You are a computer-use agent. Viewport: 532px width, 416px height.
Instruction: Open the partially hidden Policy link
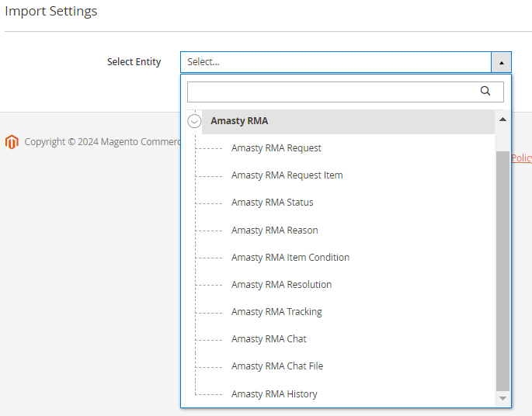coord(521,158)
